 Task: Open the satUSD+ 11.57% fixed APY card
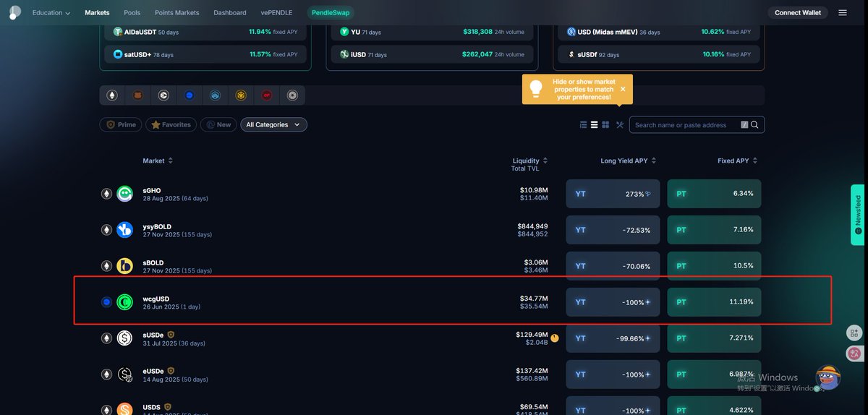tap(205, 54)
